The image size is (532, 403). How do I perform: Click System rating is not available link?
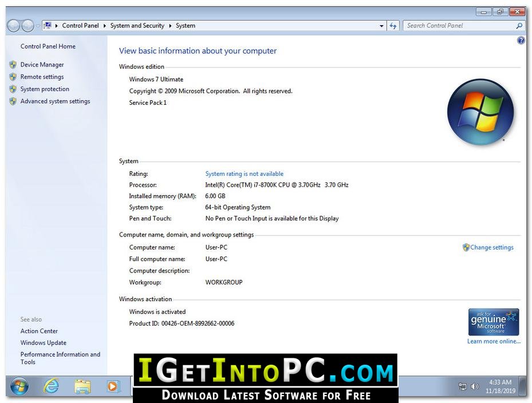[244, 173]
